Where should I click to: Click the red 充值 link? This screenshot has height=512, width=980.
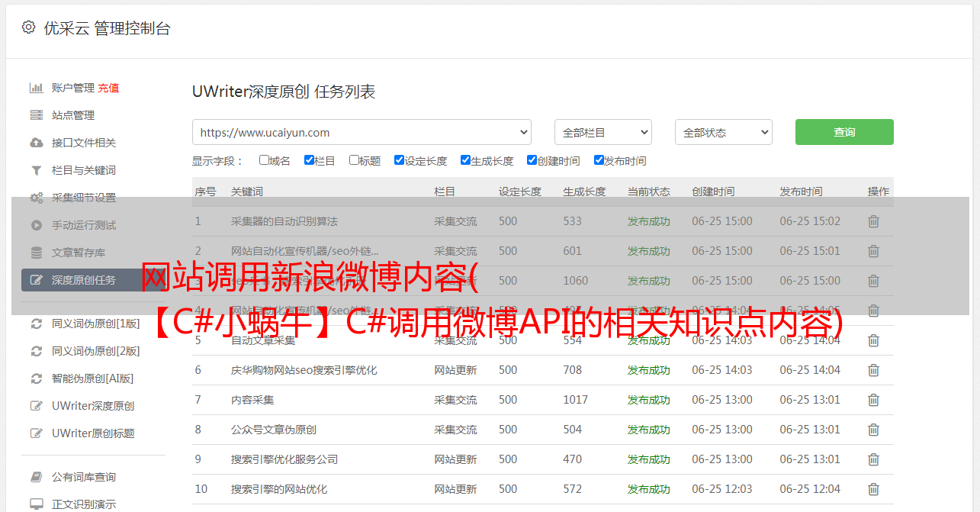coord(108,88)
